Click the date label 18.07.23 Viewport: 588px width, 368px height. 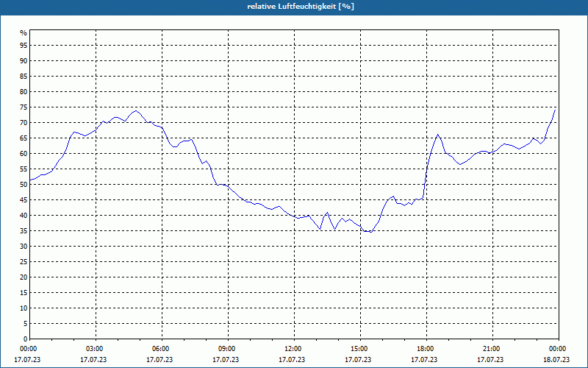click(556, 360)
